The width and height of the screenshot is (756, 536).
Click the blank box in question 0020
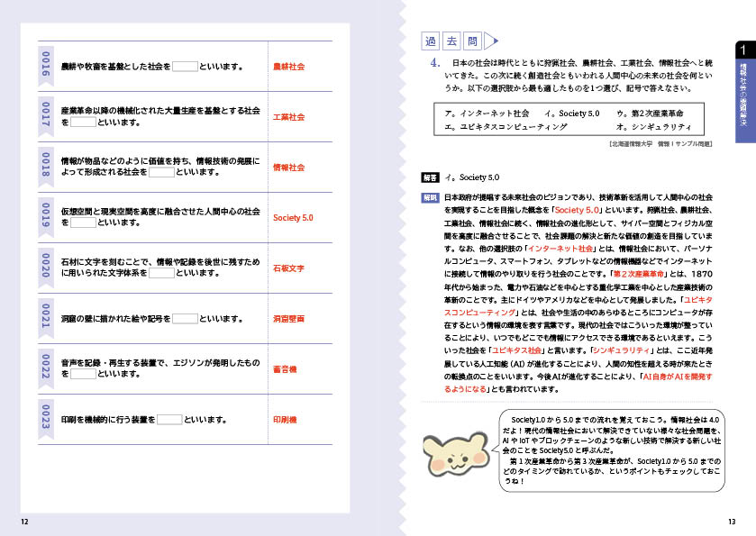click(161, 273)
